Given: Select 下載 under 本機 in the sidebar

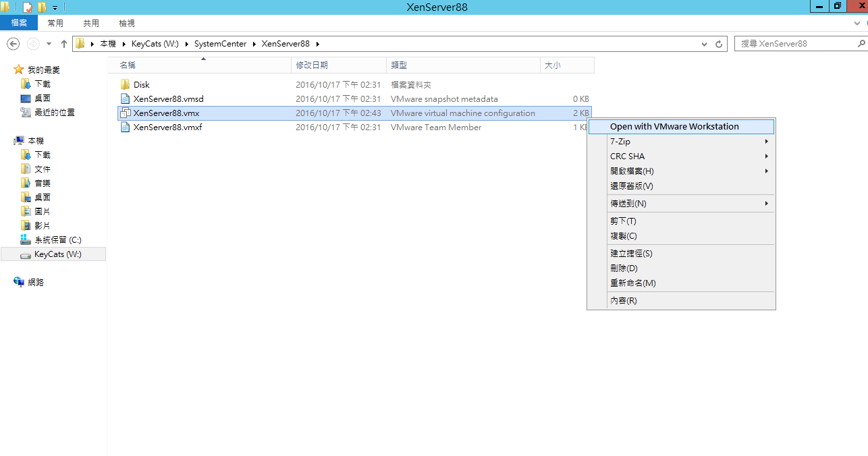Looking at the screenshot, I should coord(43,154).
